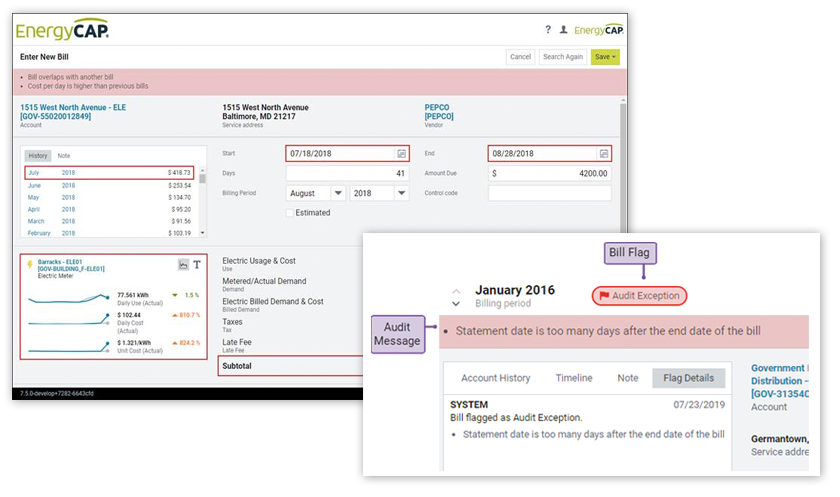Image resolution: width=840 pixels, height=497 pixels.
Task: Switch to the Note tab in history panel
Action: coord(63,156)
